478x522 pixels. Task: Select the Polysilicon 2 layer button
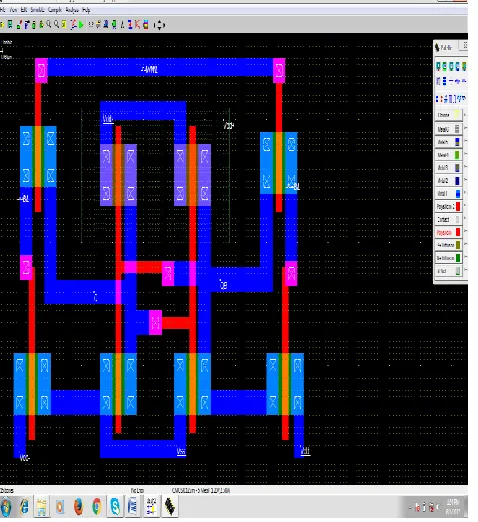point(449,206)
